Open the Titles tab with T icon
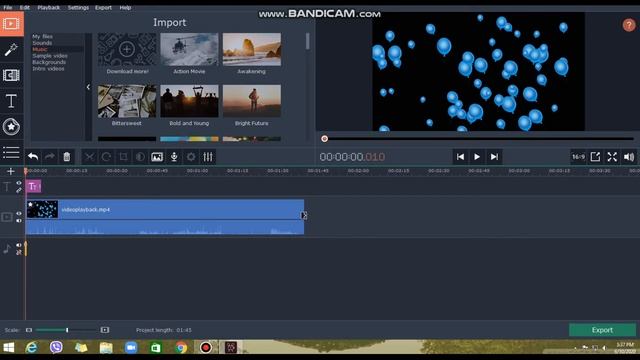Image resolution: width=640 pixels, height=360 pixels. (11, 101)
